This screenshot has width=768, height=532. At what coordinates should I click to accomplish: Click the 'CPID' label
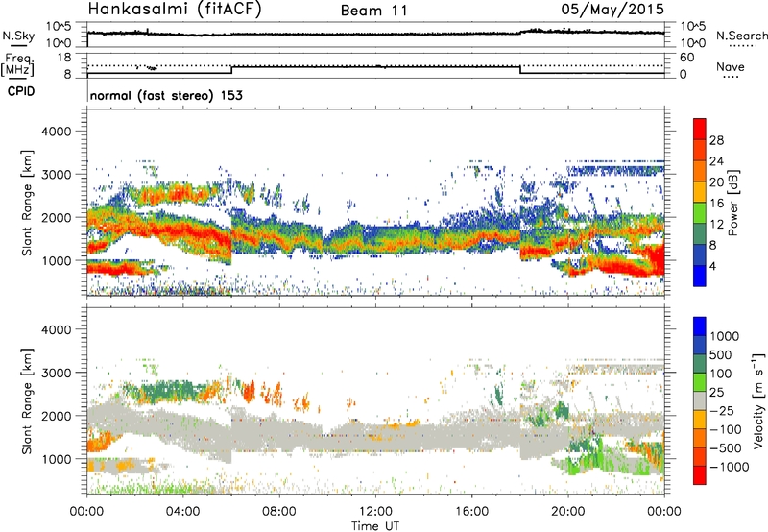[x=21, y=91]
